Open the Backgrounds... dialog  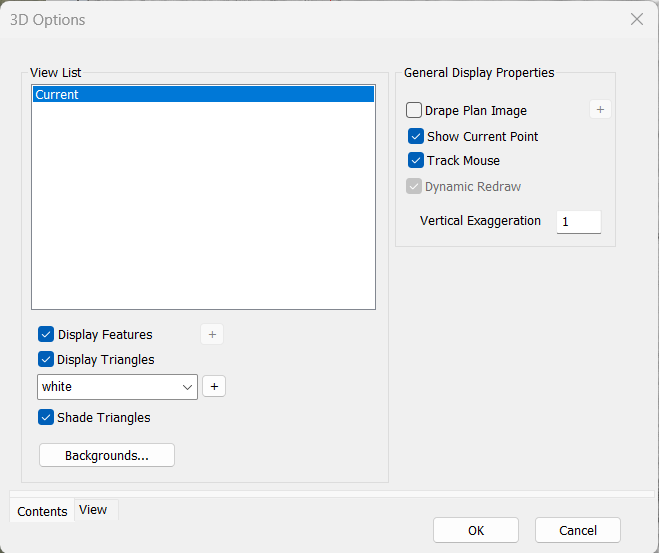pos(107,455)
